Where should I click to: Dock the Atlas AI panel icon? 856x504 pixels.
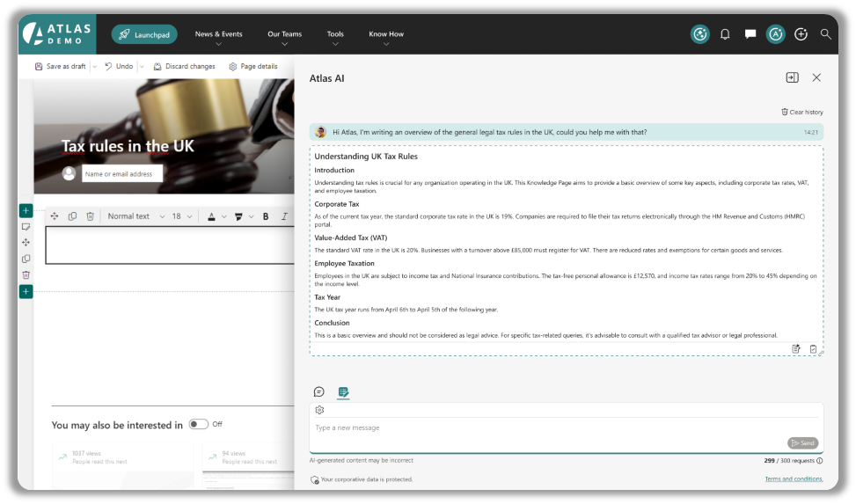[x=792, y=77]
